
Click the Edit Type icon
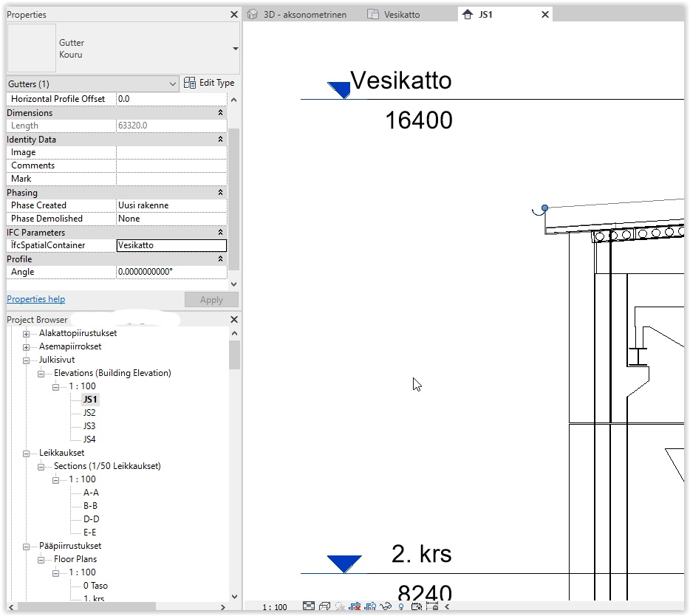tap(190, 83)
